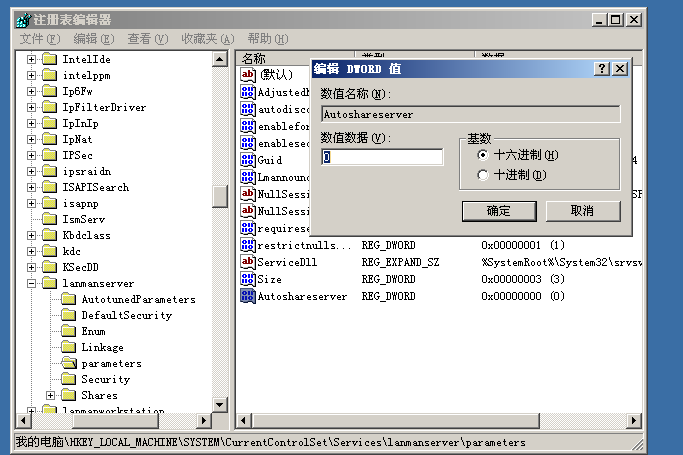Click the Registry Editor title bar icon
This screenshot has height=455, width=683.
click(x=24, y=20)
